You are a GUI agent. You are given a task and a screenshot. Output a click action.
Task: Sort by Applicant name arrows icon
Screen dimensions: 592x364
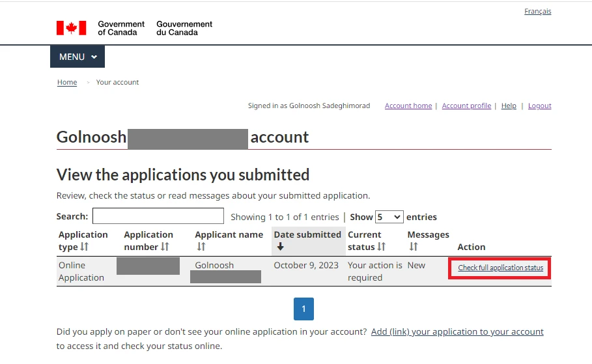(201, 247)
